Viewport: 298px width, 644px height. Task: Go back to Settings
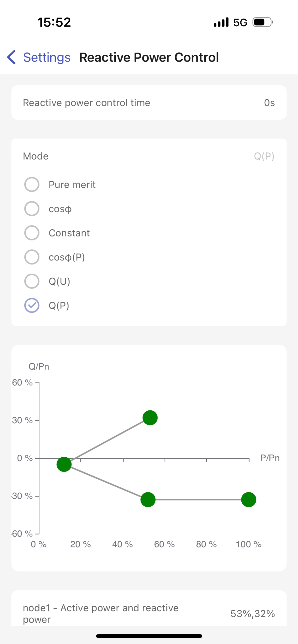47,57
